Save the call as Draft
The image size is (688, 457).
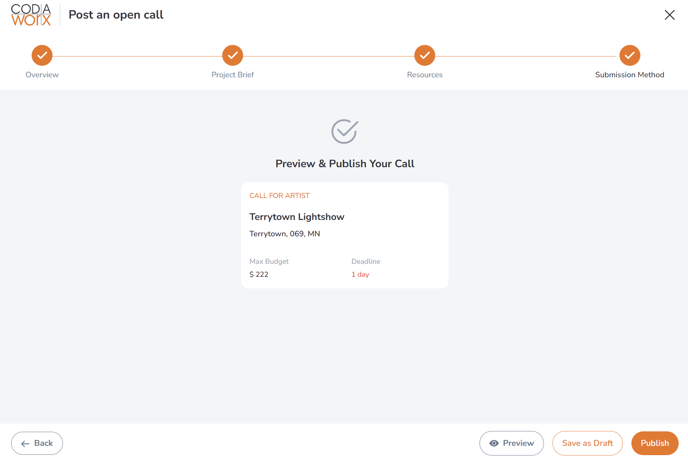pyautogui.click(x=587, y=443)
